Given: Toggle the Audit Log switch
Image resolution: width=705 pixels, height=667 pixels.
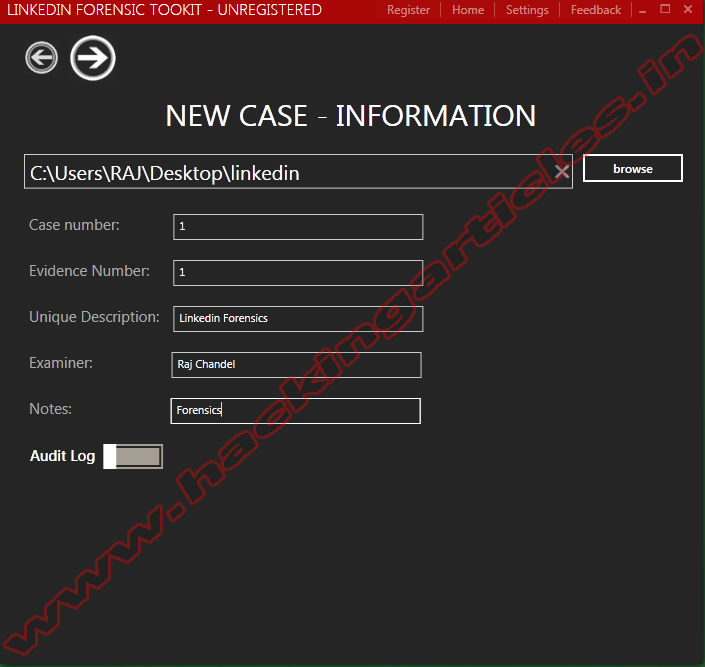Looking at the screenshot, I should pos(133,457).
